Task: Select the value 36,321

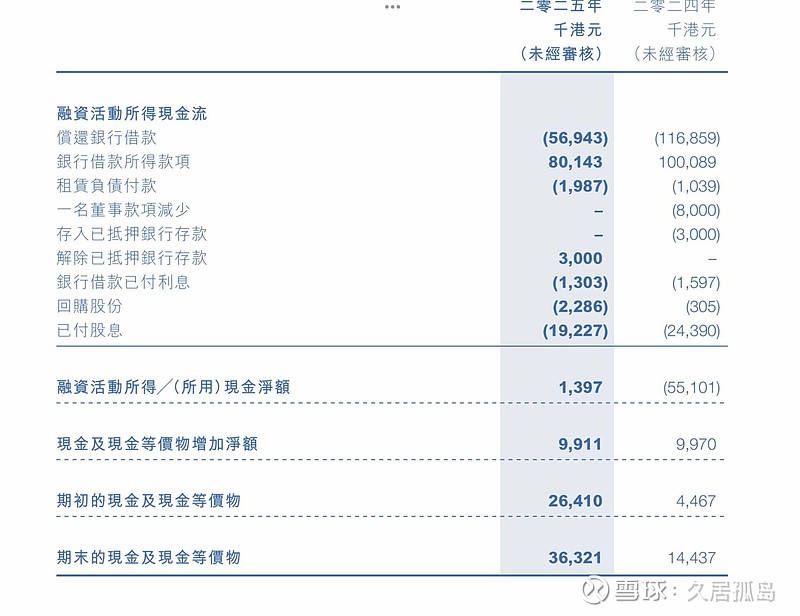Action: pyautogui.click(x=575, y=557)
